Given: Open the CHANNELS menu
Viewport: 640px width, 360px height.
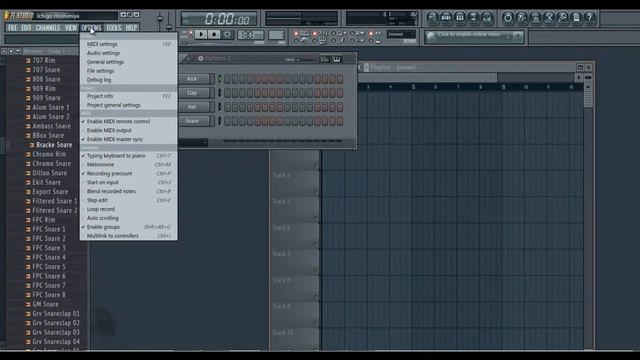Looking at the screenshot, I should [48, 28].
